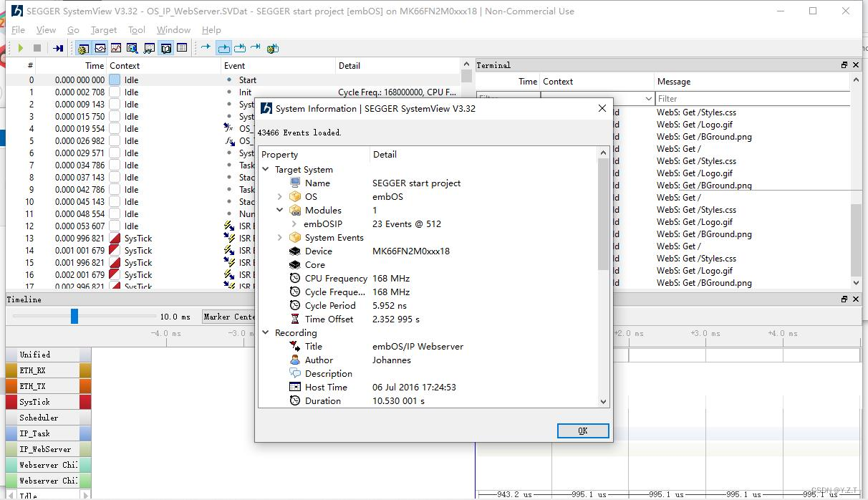This screenshot has height=500, width=868.
Task: Select the IP_WebServer timeline row
Action: (x=49, y=449)
